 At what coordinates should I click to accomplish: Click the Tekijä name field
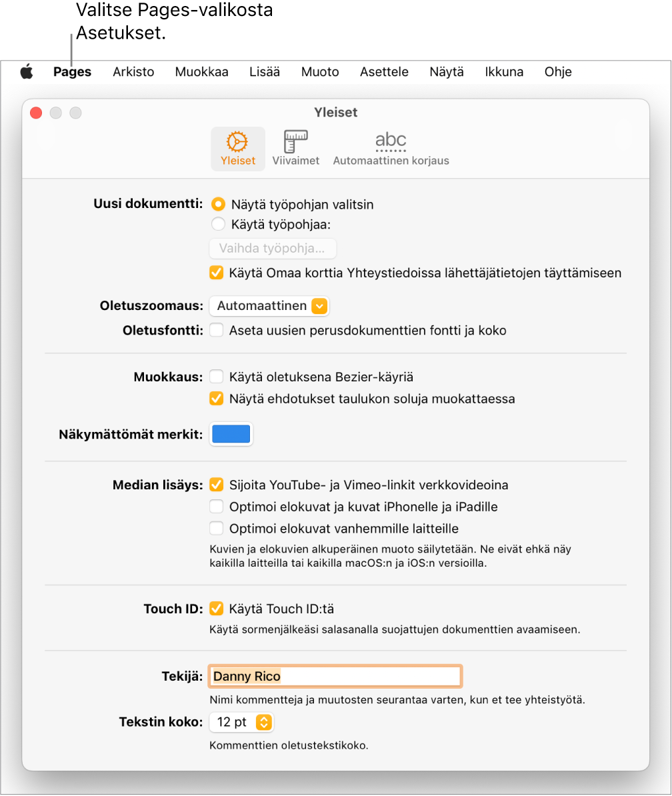335,676
